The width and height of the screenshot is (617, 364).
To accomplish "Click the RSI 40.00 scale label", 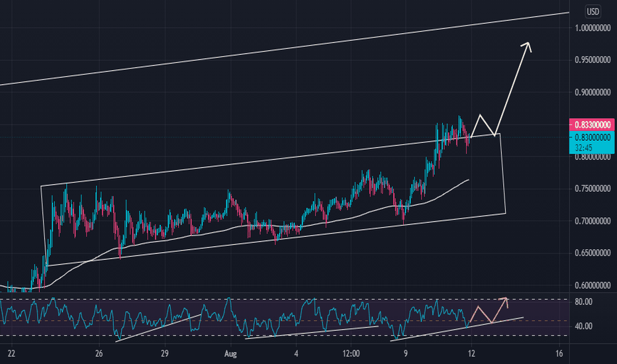I will [583, 326].
